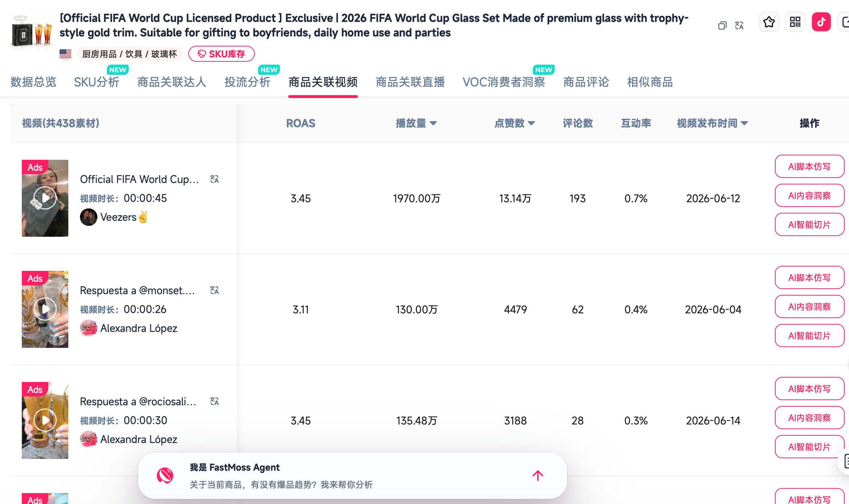The image size is (849, 504).
Task: Send message with FastMoss Agent arrow
Action: (x=538, y=476)
